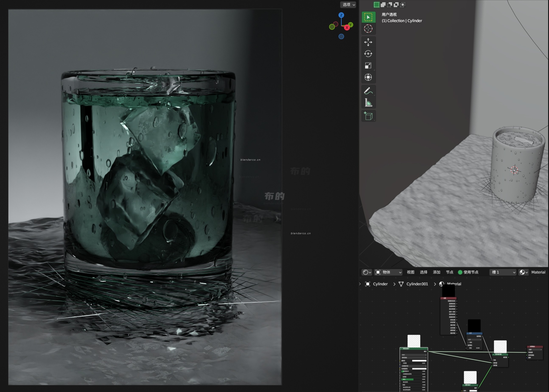Screen dimensions: 549x392
Task: Collapse the Material Output node
Action: coord(528,347)
